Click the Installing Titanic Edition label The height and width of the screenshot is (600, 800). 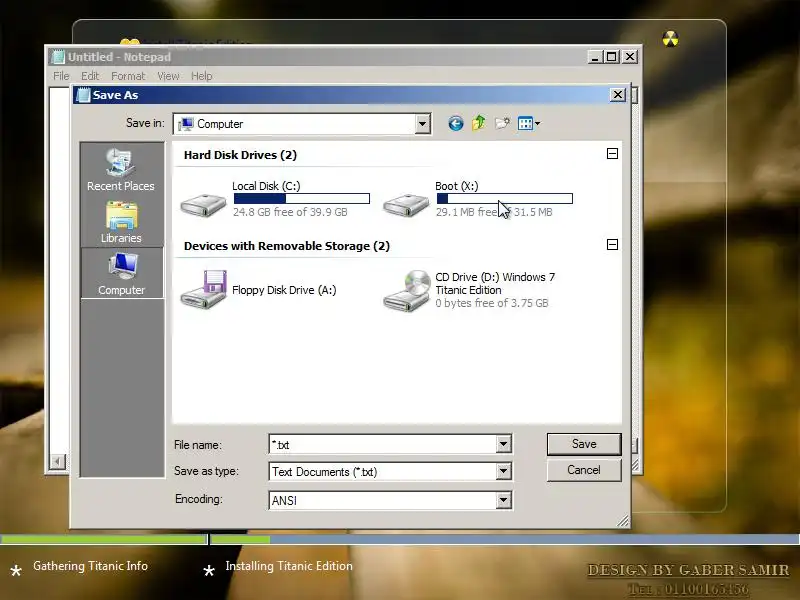pos(289,566)
